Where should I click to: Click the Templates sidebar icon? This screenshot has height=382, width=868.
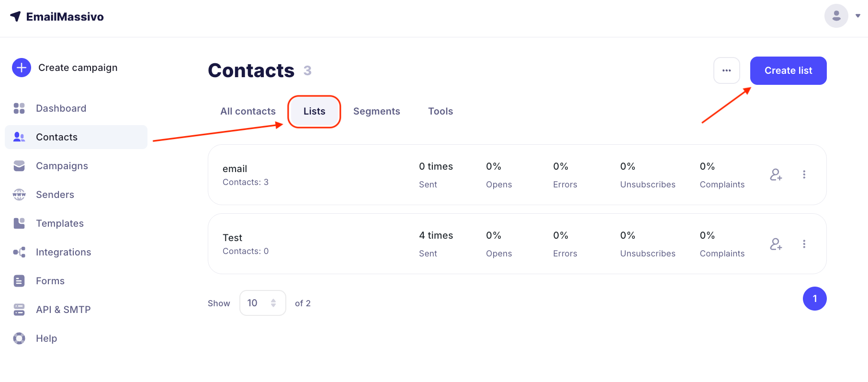coord(19,223)
